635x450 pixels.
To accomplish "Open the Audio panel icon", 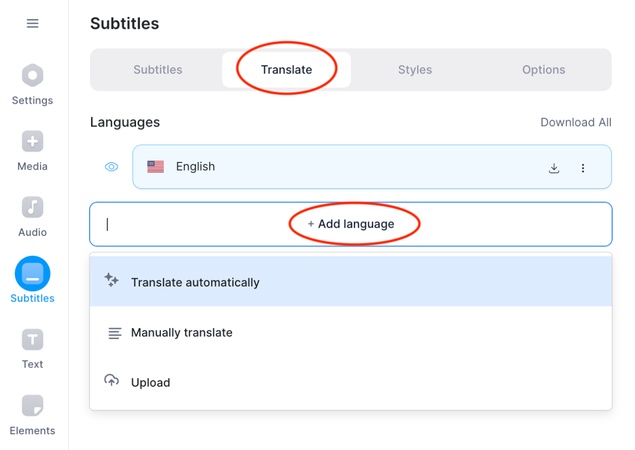I will point(32,207).
